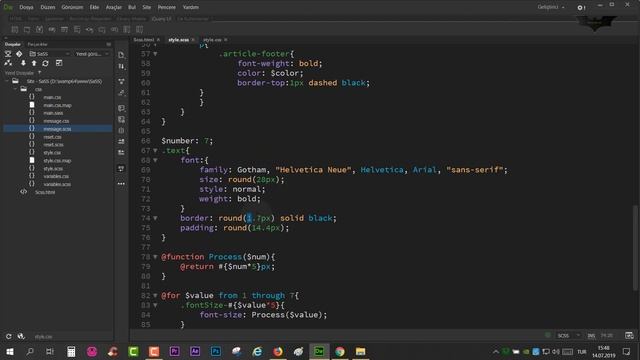This screenshot has height=360, width=640.
Task: Click the expand Files panel icon
Action: (59, 63)
